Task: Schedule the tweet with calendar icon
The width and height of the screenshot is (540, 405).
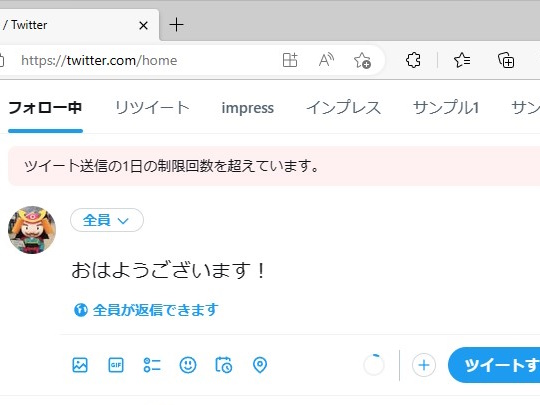Action: (224, 365)
